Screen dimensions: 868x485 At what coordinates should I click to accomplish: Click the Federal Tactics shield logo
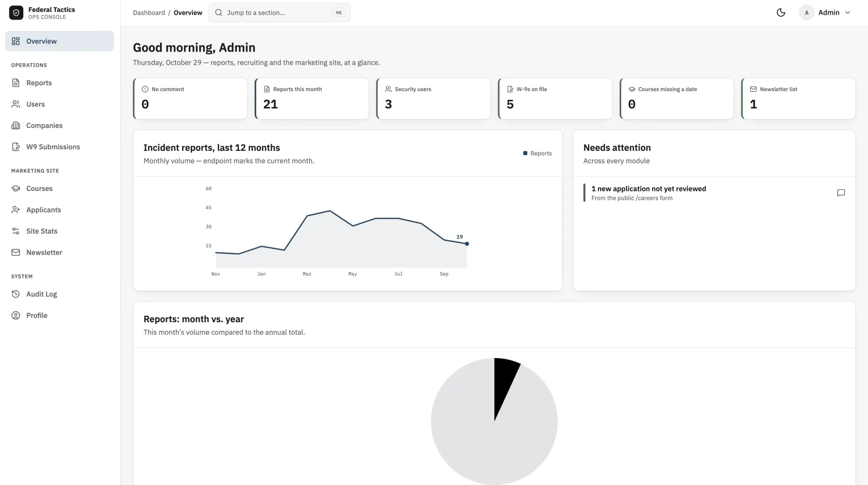point(16,12)
